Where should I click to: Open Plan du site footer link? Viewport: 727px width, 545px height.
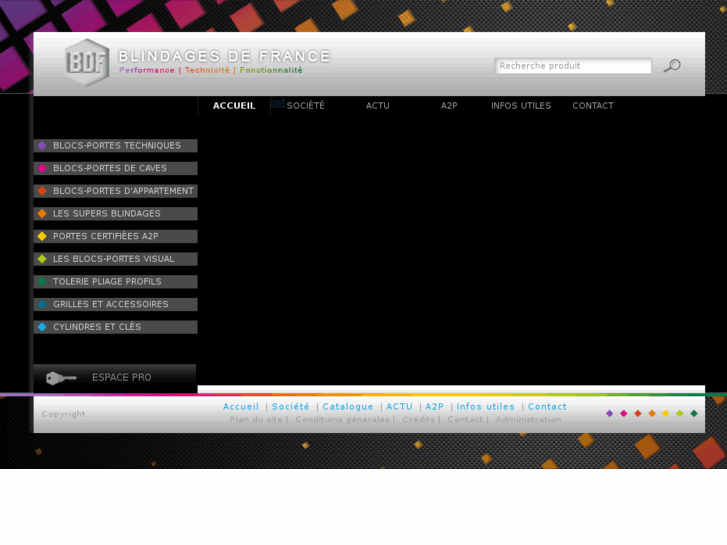tap(256, 420)
